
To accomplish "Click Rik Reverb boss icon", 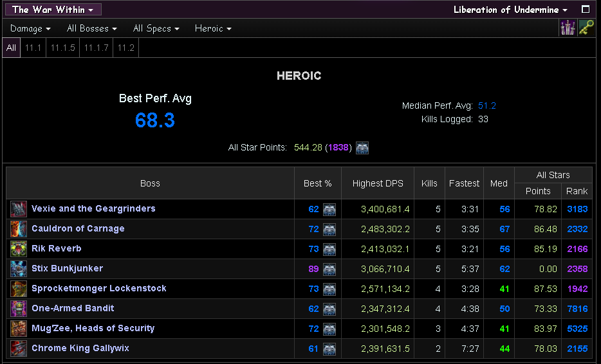I will tap(19, 249).
